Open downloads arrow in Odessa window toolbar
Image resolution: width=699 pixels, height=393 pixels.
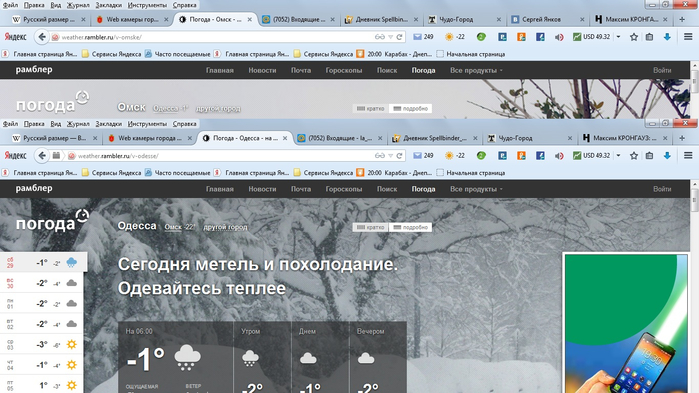tap(667, 156)
